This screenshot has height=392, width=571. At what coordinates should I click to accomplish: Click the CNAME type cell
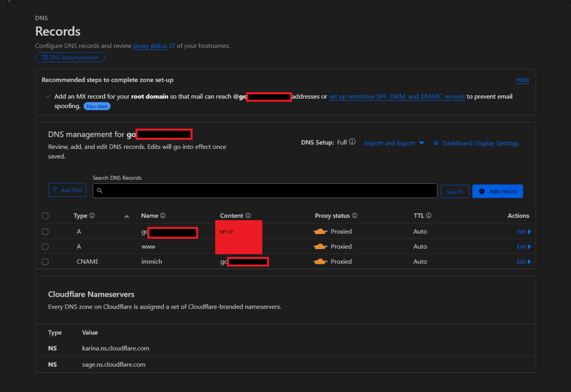87,261
